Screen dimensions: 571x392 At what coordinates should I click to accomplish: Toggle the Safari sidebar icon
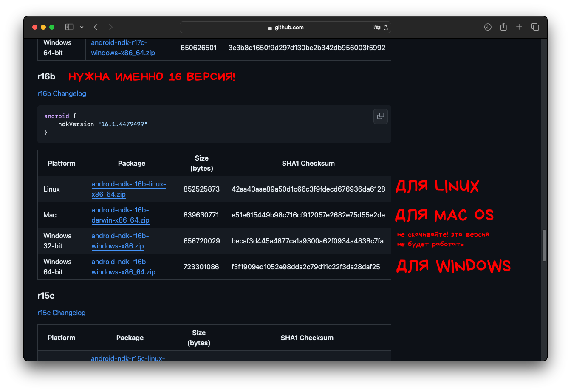point(69,27)
